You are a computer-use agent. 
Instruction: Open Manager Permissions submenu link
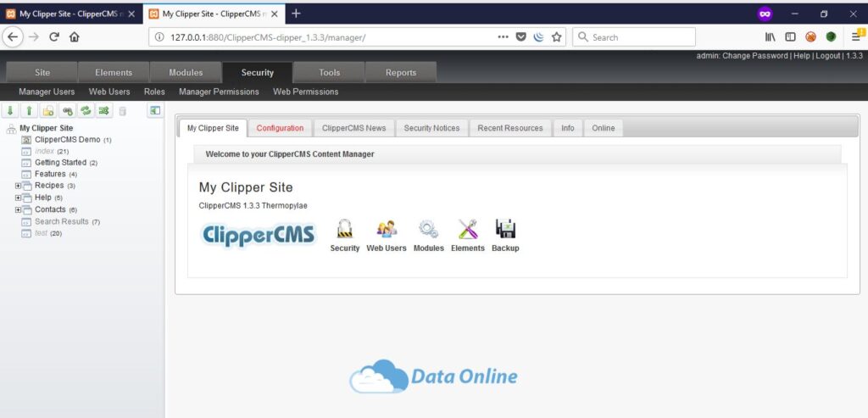219,92
